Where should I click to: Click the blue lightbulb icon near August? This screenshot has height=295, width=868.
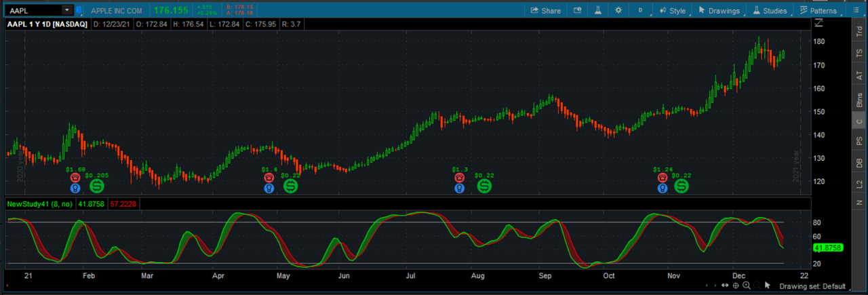pos(460,189)
